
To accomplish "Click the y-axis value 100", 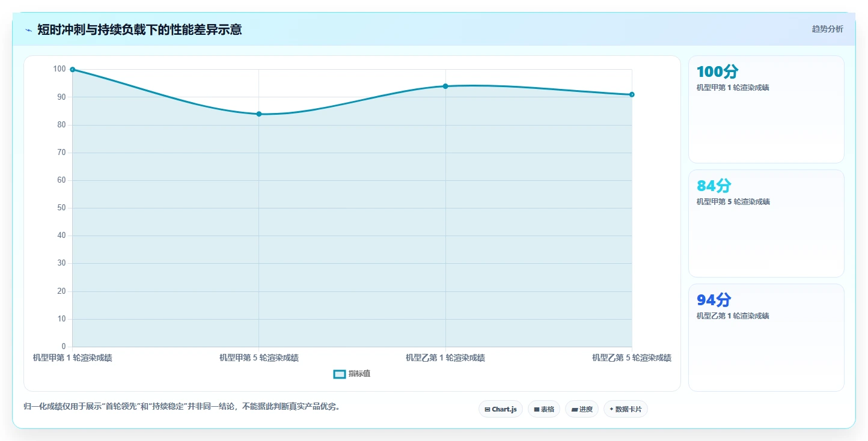I will (x=60, y=69).
